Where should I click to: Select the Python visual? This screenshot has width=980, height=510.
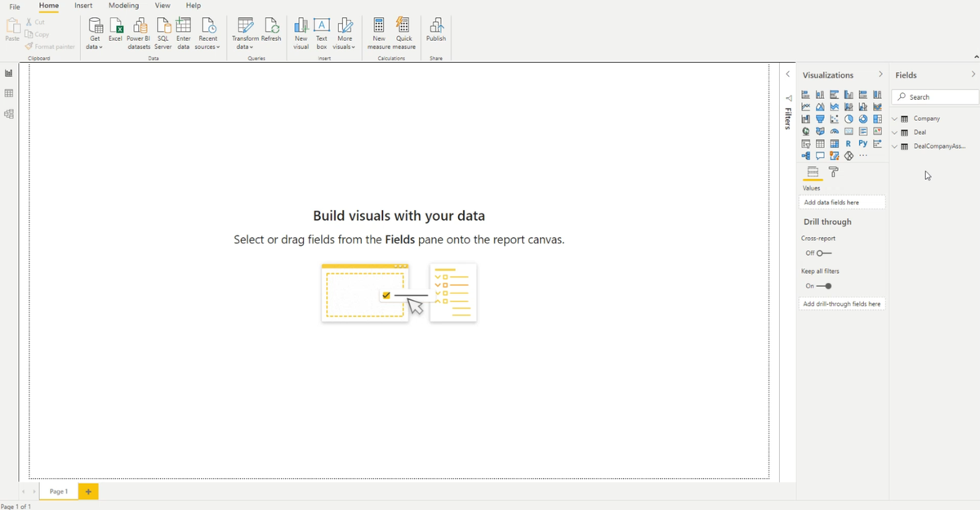[863, 143]
